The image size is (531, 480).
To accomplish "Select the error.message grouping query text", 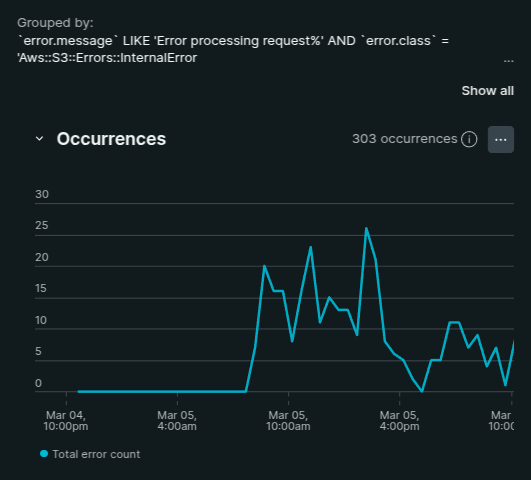I will [x=233, y=49].
